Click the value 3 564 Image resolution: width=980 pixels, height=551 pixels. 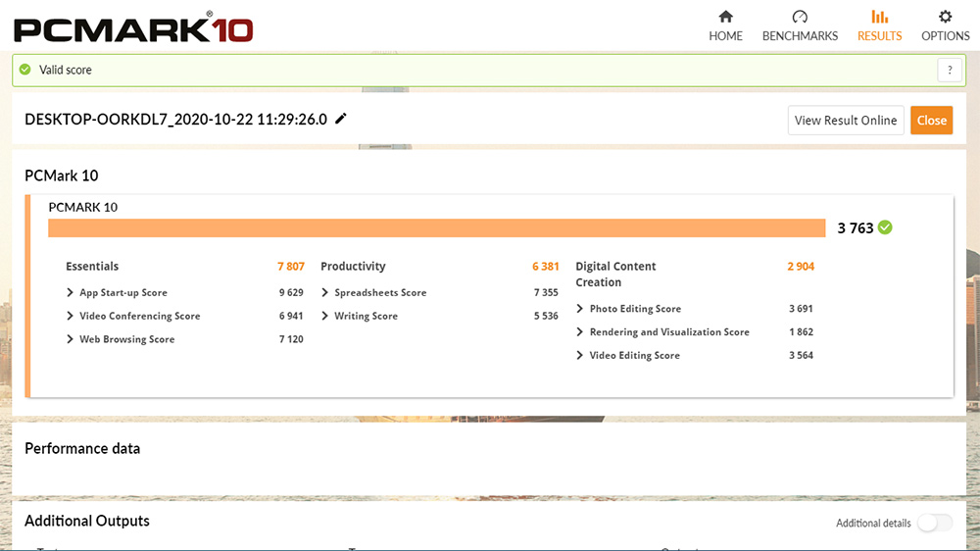coord(801,355)
